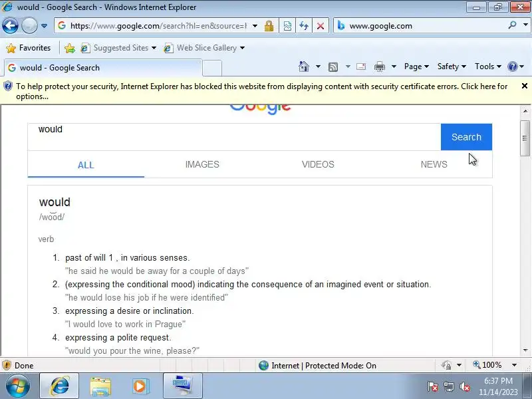Click the vertical scrollbar thumb
Image resolution: width=532 pixels, height=399 pixels.
pos(525,138)
